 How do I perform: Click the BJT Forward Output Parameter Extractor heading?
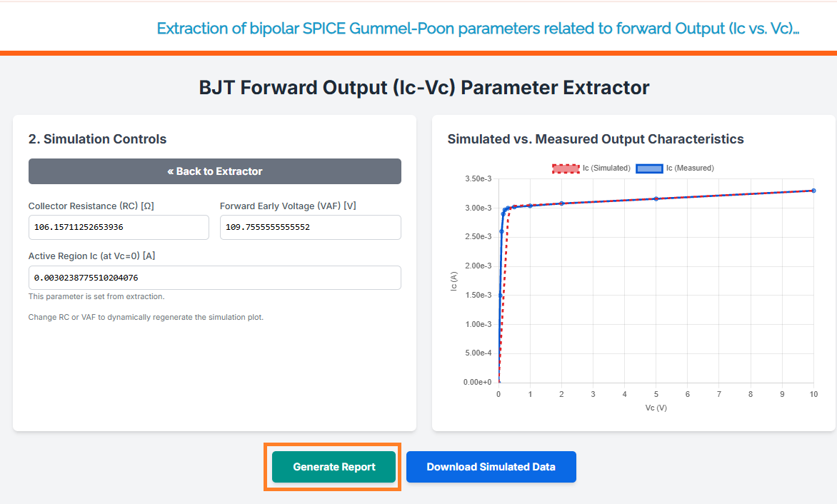point(424,88)
